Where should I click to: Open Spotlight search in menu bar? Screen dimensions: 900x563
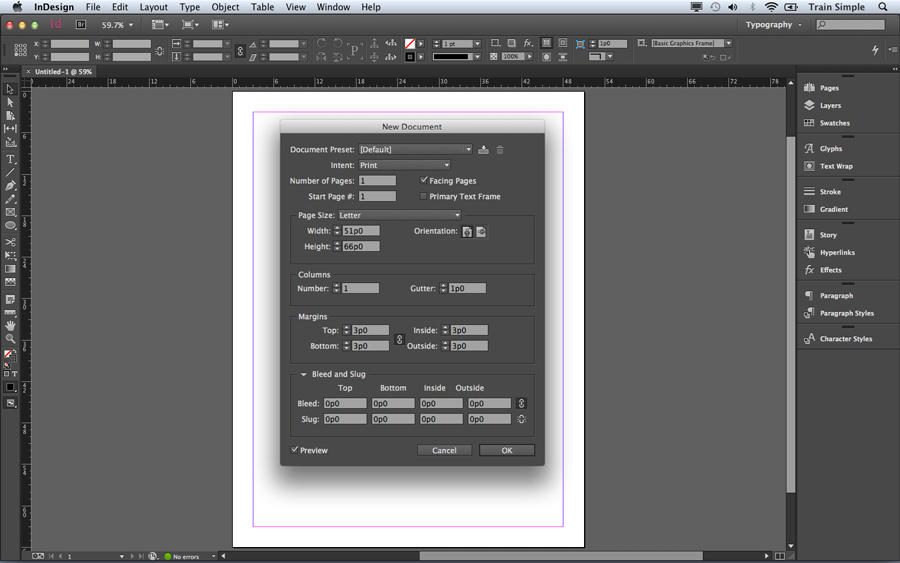click(x=883, y=7)
